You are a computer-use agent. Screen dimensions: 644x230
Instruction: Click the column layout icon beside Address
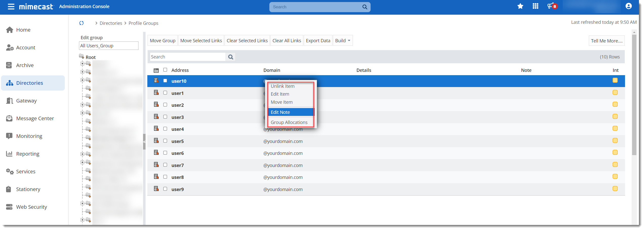(x=156, y=70)
